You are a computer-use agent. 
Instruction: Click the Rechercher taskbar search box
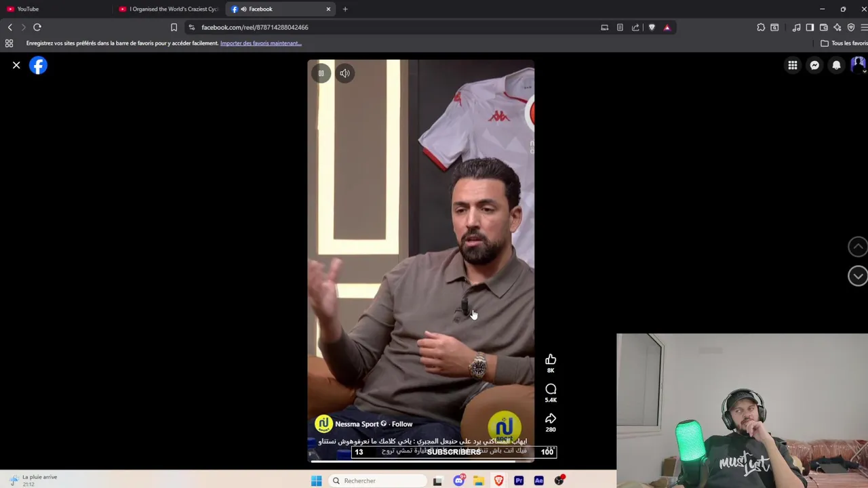(378, 481)
